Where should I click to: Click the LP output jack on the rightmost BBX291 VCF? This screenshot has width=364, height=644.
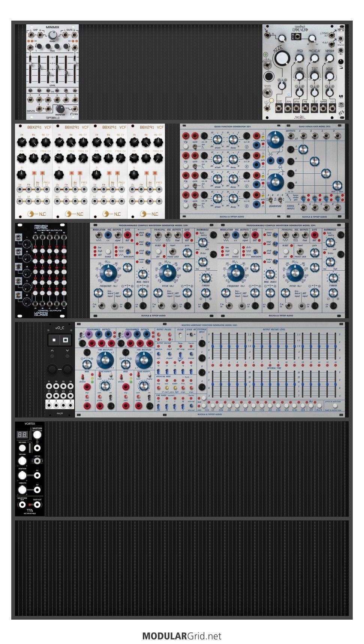pos(159,201)
